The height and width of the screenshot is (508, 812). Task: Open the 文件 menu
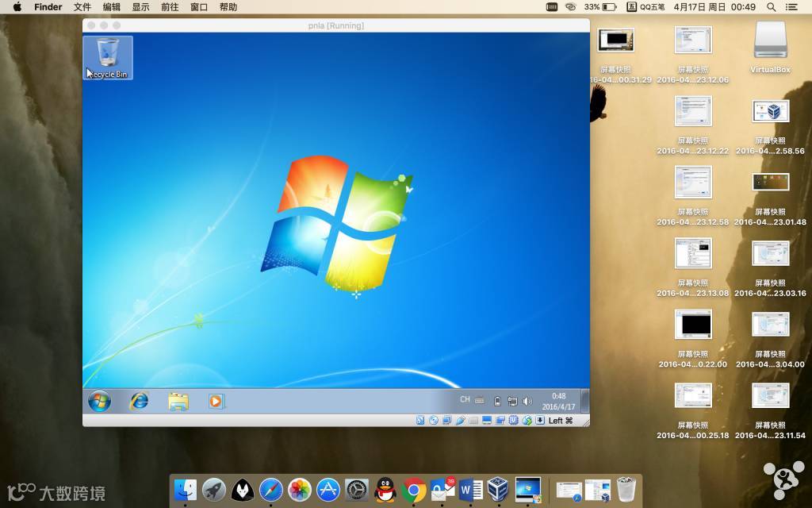click(82, 6)
